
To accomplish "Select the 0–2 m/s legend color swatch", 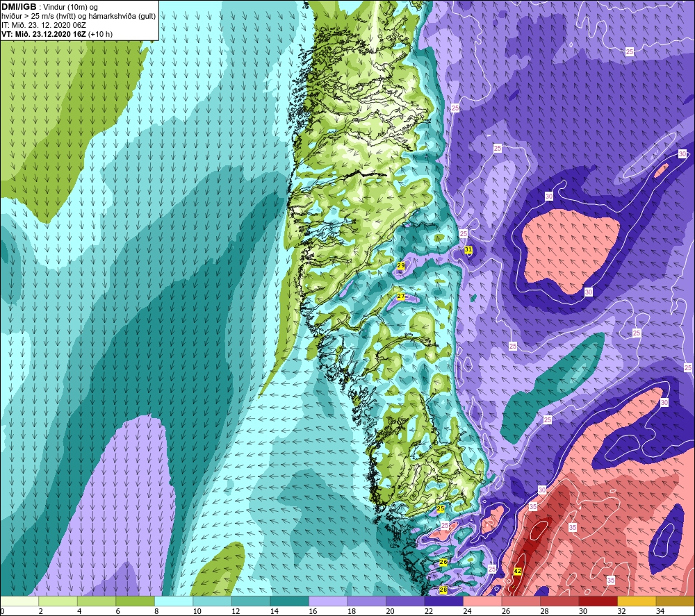I will pyautogui.click(x=19, y=601).
